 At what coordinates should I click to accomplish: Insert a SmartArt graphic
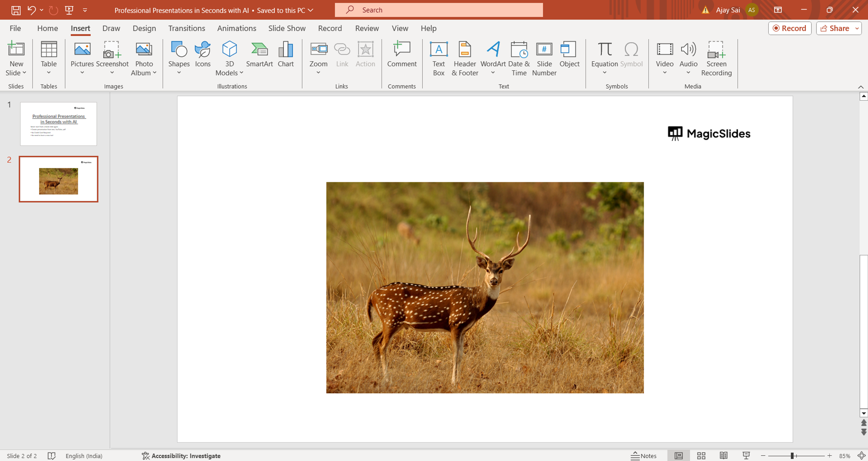tap(260, 55)
